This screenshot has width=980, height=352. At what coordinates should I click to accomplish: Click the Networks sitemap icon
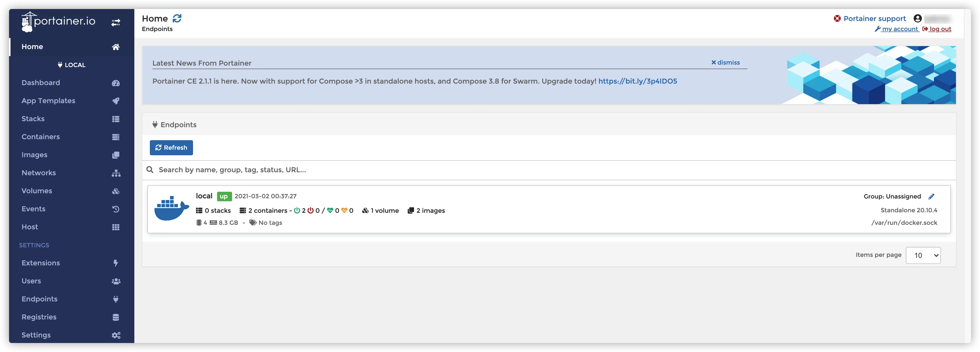coord(116,173)
